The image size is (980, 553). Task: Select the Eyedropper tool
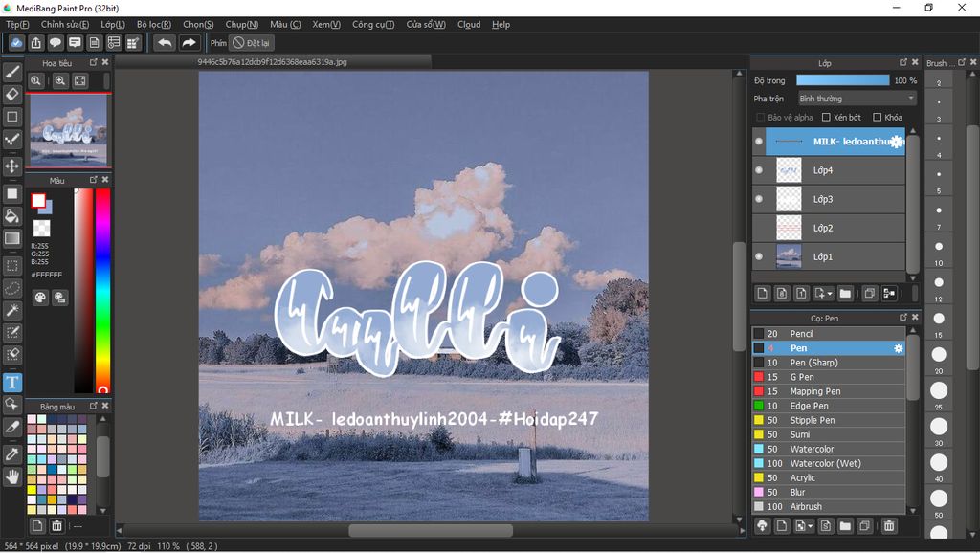pos(11,454)
